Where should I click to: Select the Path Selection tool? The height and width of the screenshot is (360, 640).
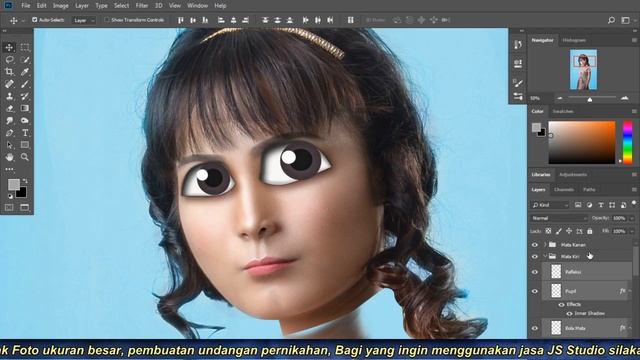[x=9, y=145]
